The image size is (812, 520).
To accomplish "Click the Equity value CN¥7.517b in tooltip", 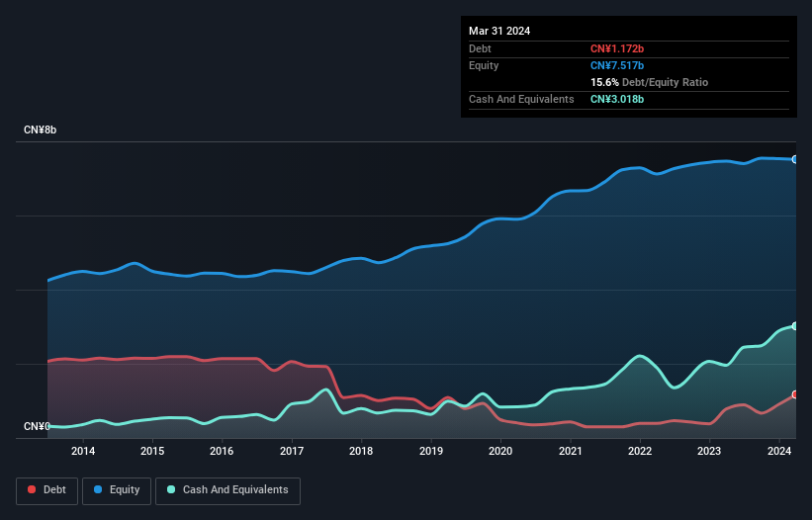I will click(x=617, y=65).
